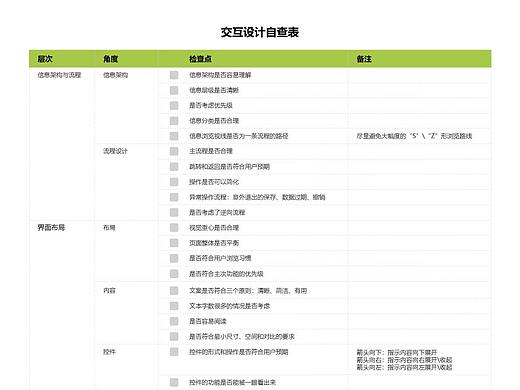Select text 文本字数很多的情况是否考虑

229,306
